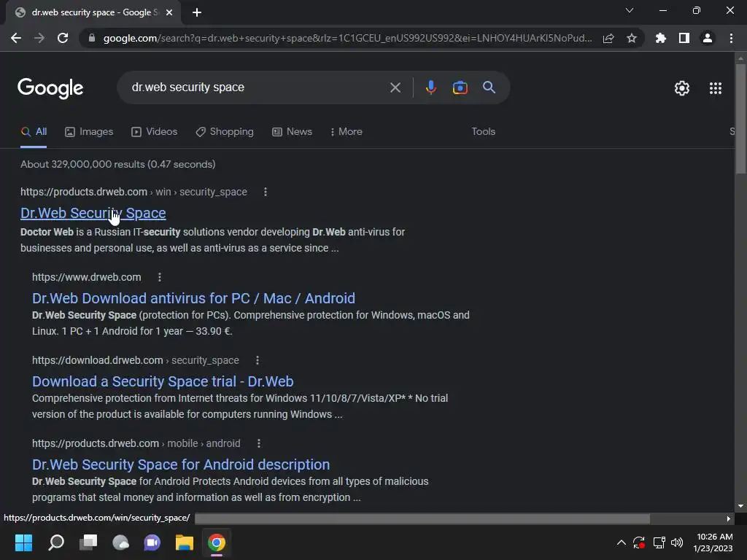This screenshot has height=560, width=747.
Task: Open Download a Security Space trial link
Action: (x=163, y=381)
